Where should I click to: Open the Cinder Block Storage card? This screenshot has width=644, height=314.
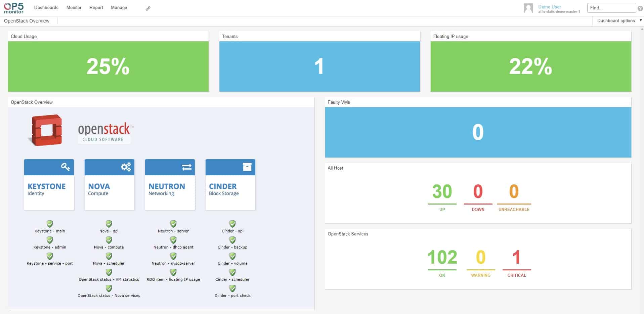click(230, 185)
